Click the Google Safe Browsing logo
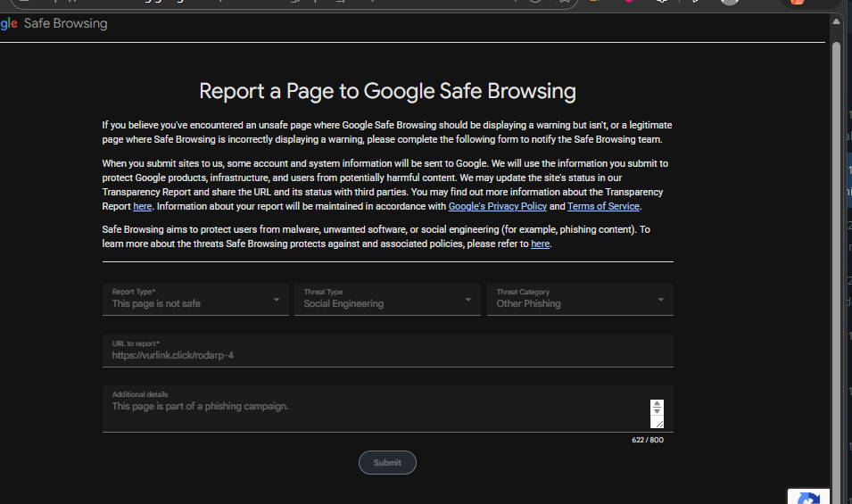 [54, 23]
